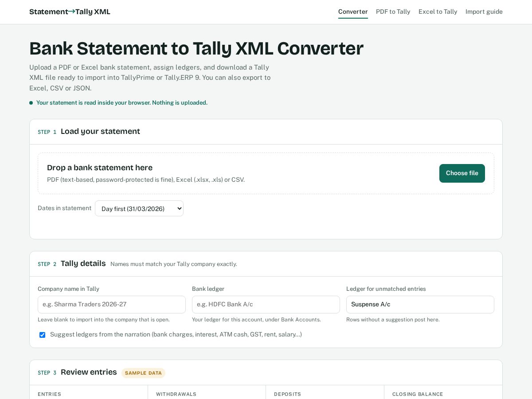Click the ENTRIES summary label
The image size is (532, 399).
[x=49, y=394]
